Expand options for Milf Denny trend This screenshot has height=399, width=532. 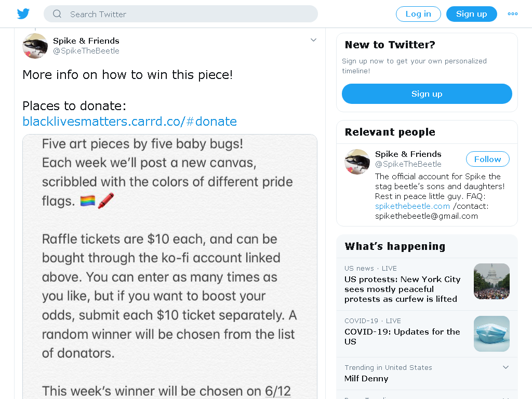pyautogui.click(x=506, y=367)
